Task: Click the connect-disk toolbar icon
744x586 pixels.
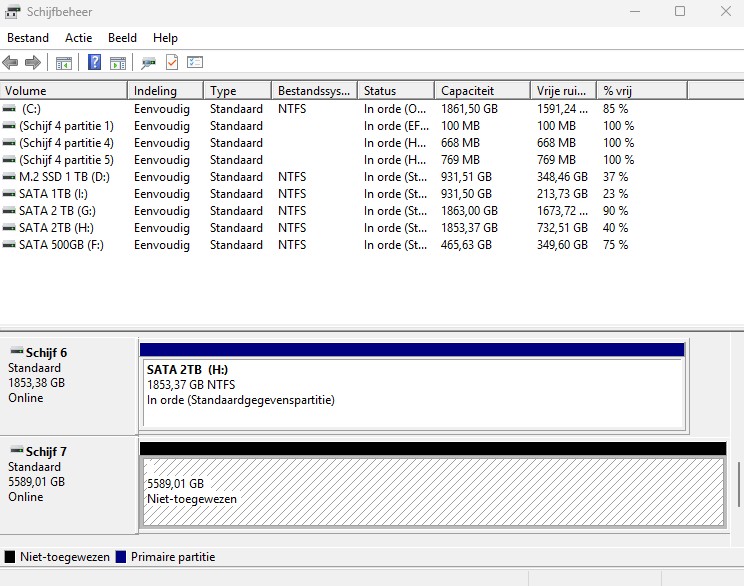Action: 149,63
